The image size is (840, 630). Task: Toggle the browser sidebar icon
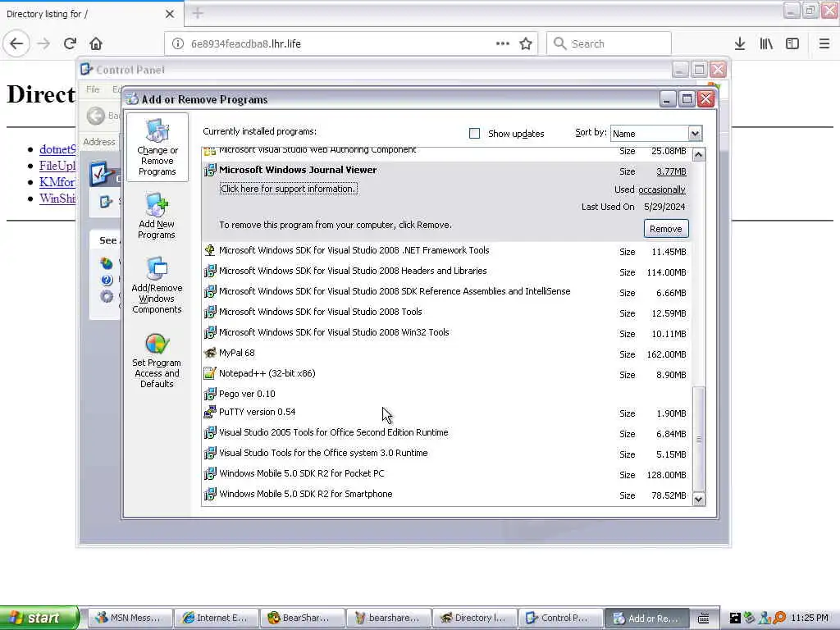click(792, 43)
